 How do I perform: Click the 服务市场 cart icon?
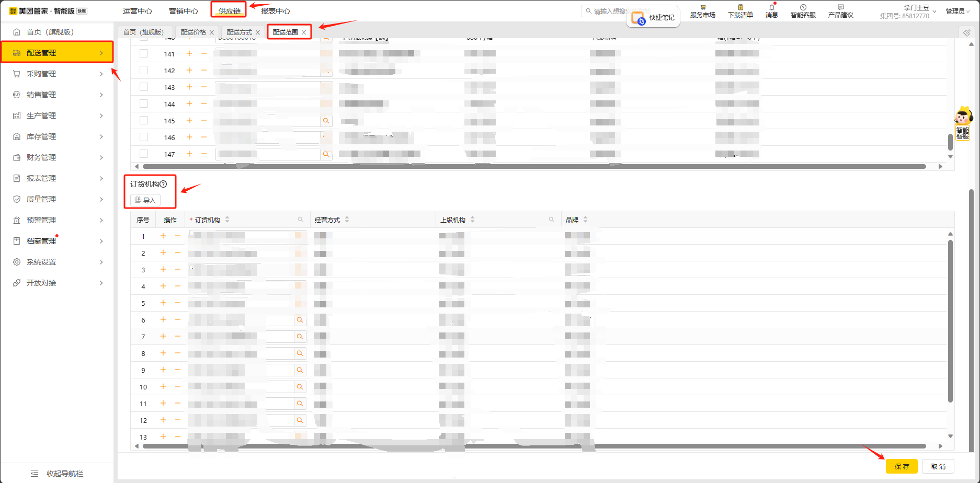[x=702, y=7]
